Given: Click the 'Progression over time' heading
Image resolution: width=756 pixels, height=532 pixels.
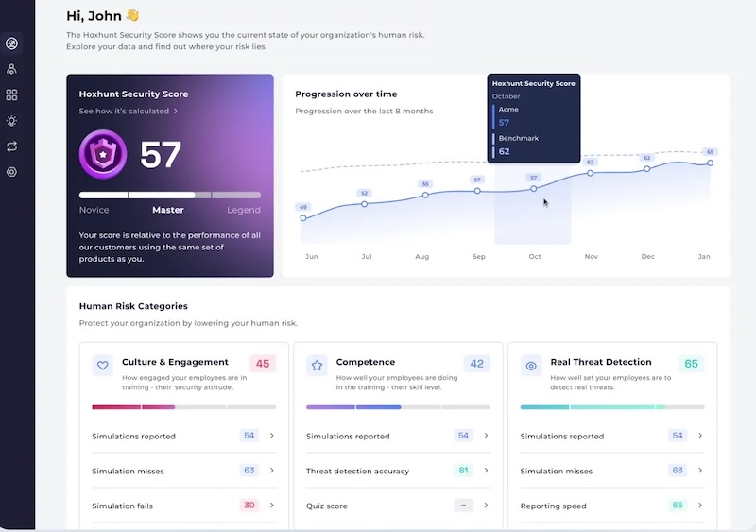Looking at the screenshot, I should [346, 94].
